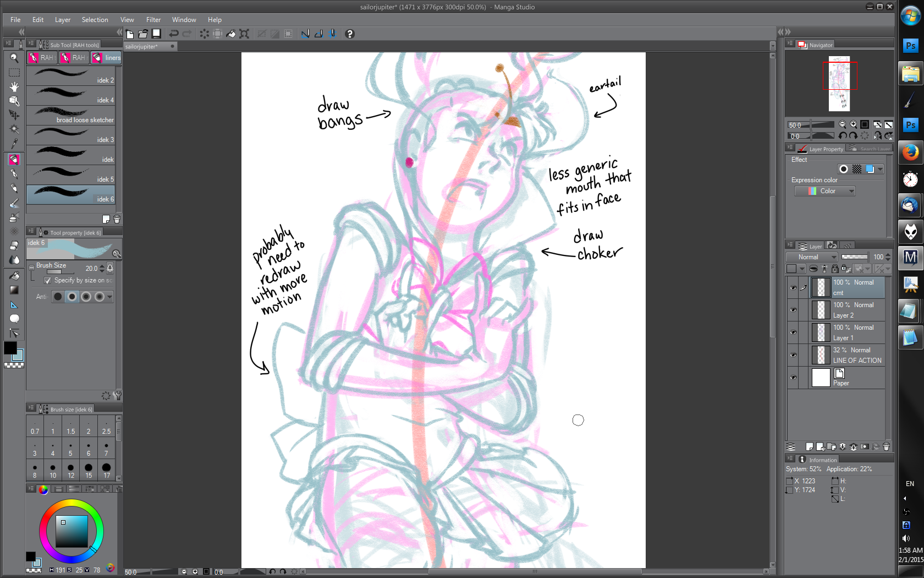Image resolution: width=924 pixels, height=578 pixels.
Task: Open the Help question mark icon
Action: (x=349, y=34)
